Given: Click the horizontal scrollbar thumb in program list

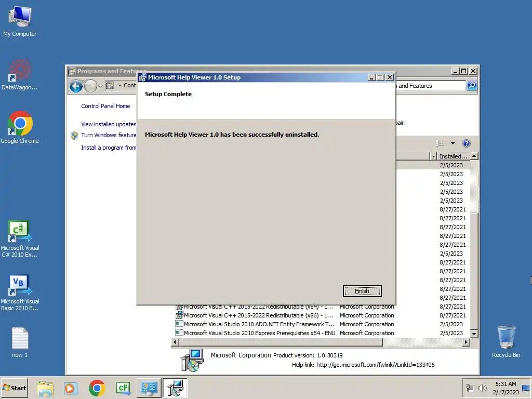Looking at the screenshot, I should pos(281,342).
